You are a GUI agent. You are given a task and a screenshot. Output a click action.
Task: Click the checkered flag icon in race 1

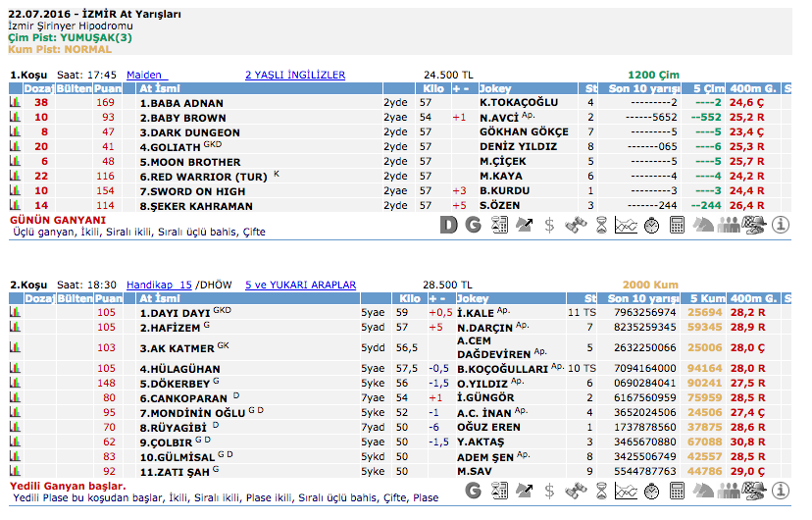pyautogui.click(x=754, y=225)
